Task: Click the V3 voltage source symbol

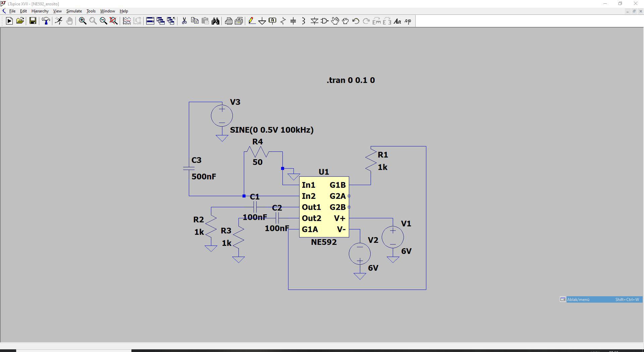Action: coord(222,116)
